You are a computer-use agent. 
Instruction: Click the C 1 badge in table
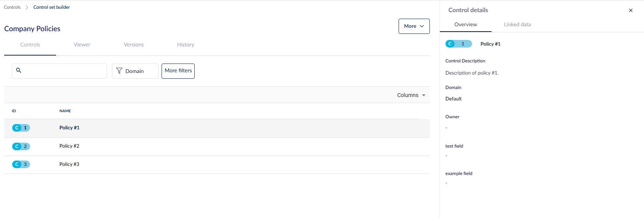tap(21, 128)
